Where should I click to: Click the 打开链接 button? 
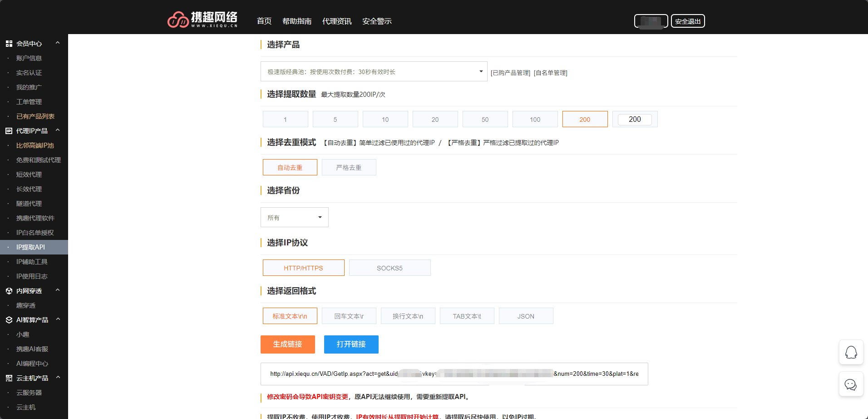[x=351, y=344]
